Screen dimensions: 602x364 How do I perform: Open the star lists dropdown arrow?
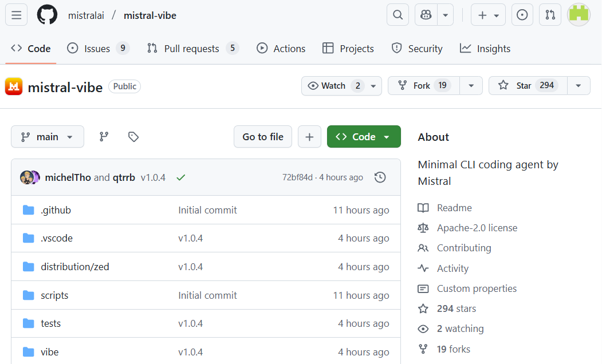point(579,86)
